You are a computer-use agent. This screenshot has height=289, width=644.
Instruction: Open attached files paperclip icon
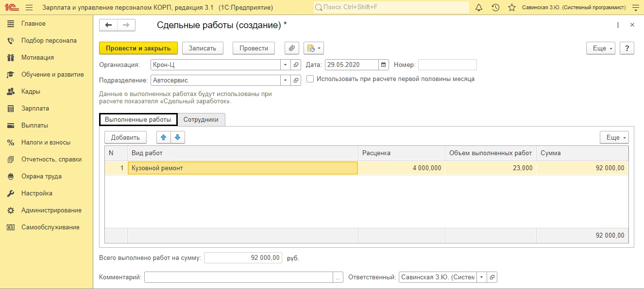pos(292,48)
